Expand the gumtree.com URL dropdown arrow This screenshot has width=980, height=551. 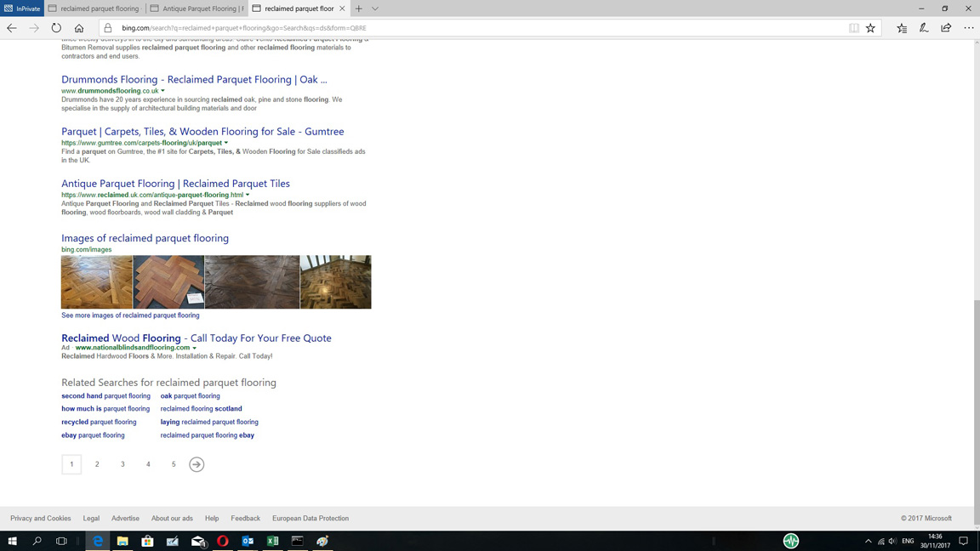[x=226, y=143]
